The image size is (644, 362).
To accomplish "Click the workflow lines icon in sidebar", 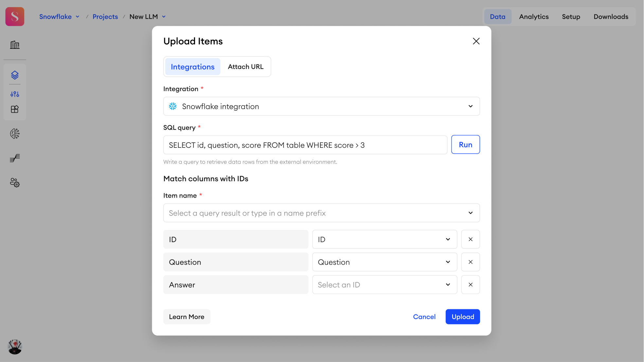I will 15,158.
